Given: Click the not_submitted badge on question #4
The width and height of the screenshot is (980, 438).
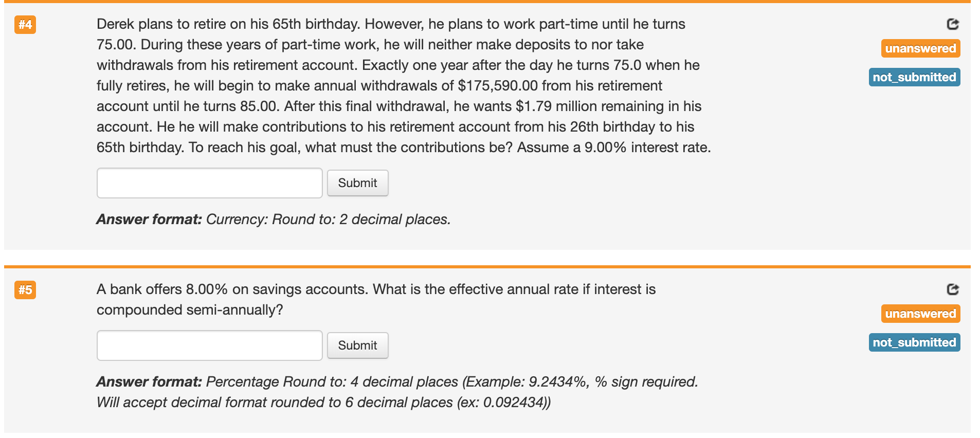Looking at the screenshot, I should tap(914, 77).
